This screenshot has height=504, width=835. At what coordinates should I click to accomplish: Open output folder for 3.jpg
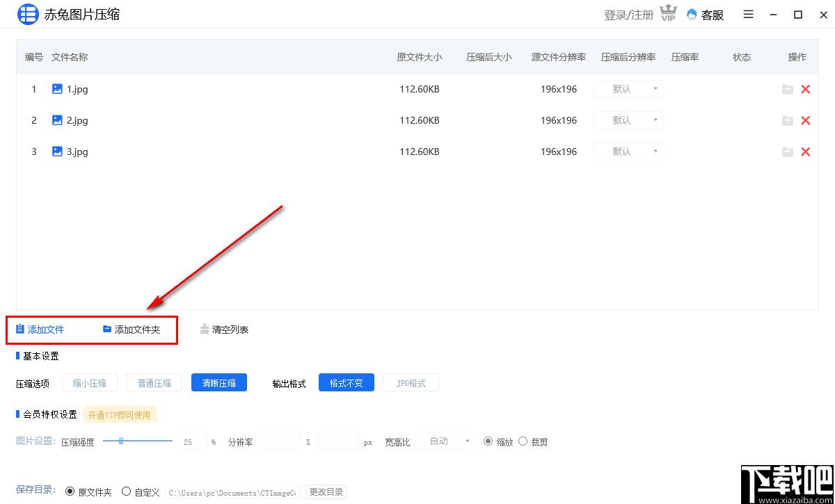(x=788, y=152)
